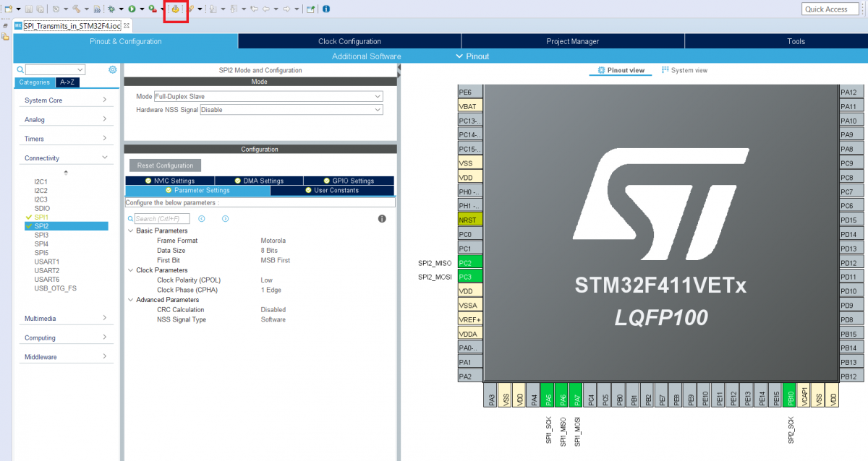This screenshot has width=868, height=461.
Task: Click the parameter info icon beside search
Action: pyautogui.click(x=382, y=218)
